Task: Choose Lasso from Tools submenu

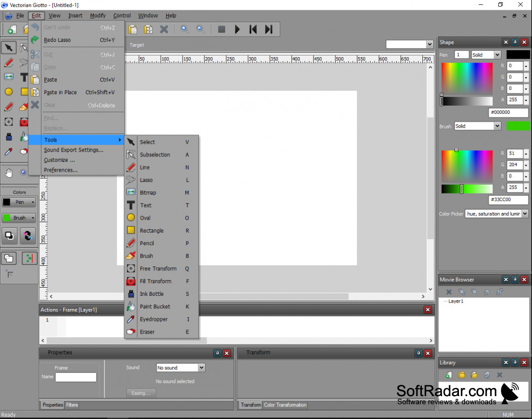Action: tap(161, 180)
